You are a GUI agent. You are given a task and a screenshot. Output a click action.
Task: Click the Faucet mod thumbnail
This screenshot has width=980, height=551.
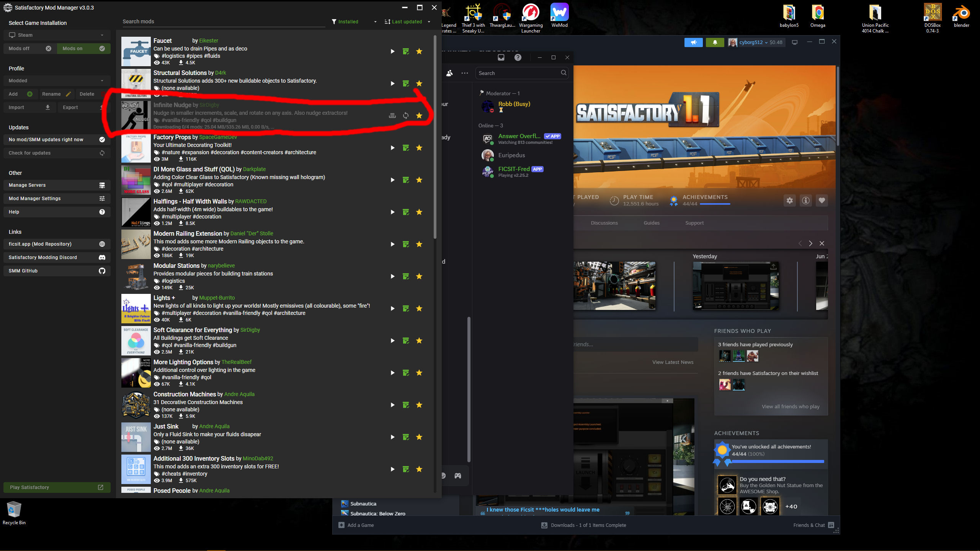pos(136,51)
